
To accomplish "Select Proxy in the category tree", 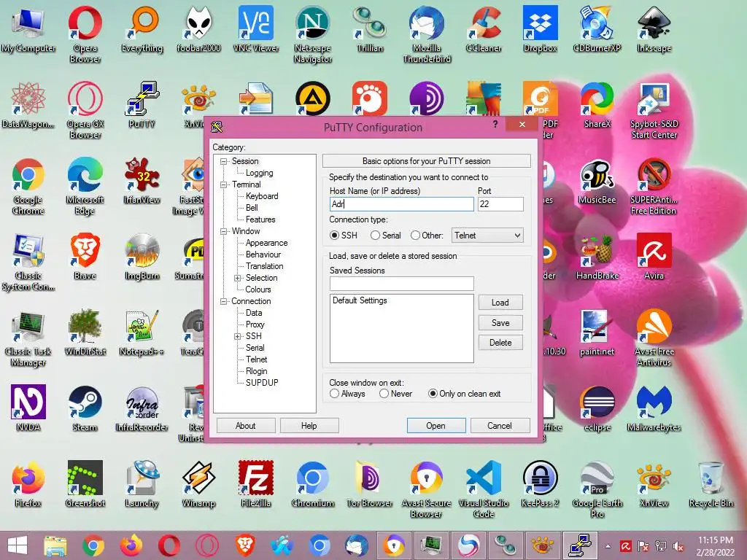I will click(255, 324).
